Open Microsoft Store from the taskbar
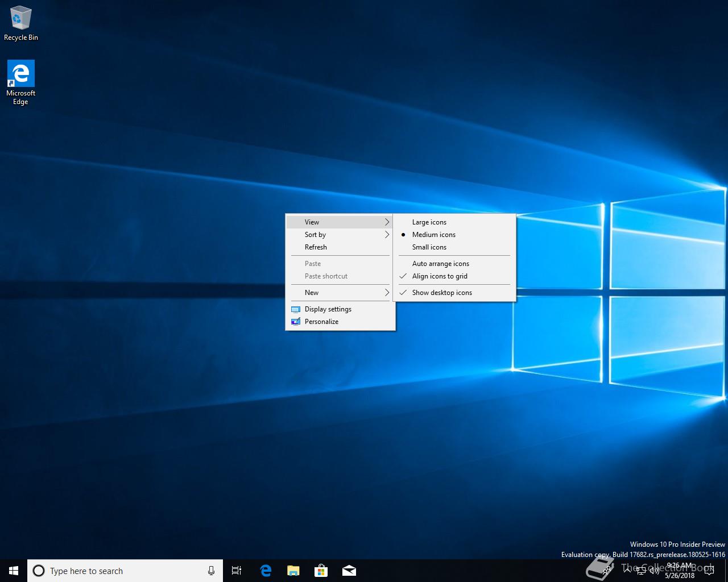The image size is (728, 582). coord(321,571)
